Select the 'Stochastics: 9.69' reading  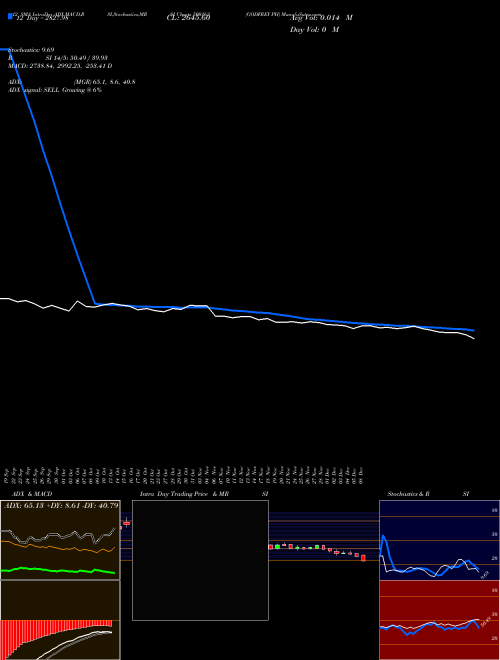(31, 50)
